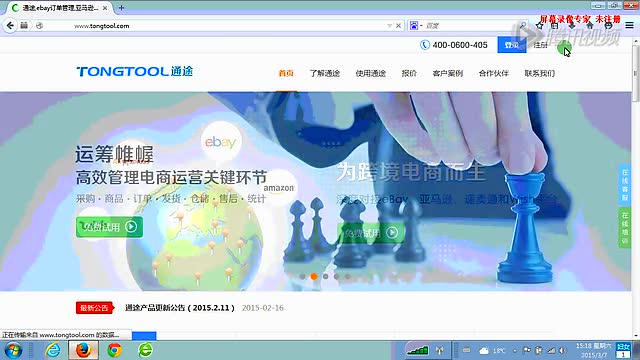The width and height of the screenshot is (640, 360).
Task: Click the 注册 register link
Action: (541, 45)
